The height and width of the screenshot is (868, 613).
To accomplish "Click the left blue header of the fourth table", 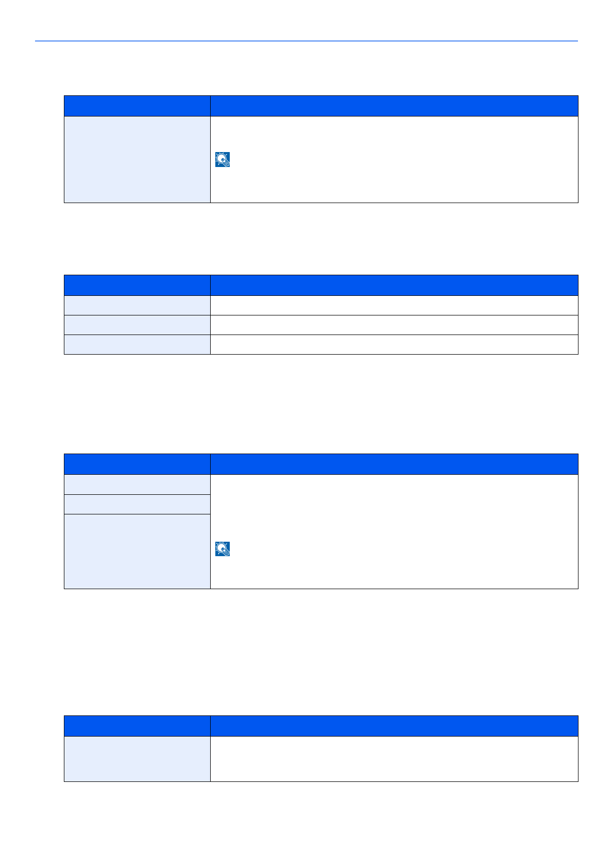I will click(137, 726).
